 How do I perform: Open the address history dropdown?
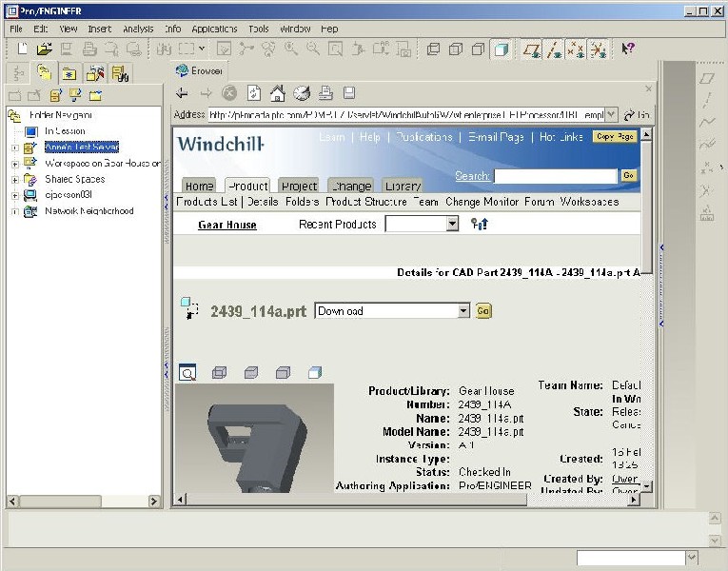612,114
